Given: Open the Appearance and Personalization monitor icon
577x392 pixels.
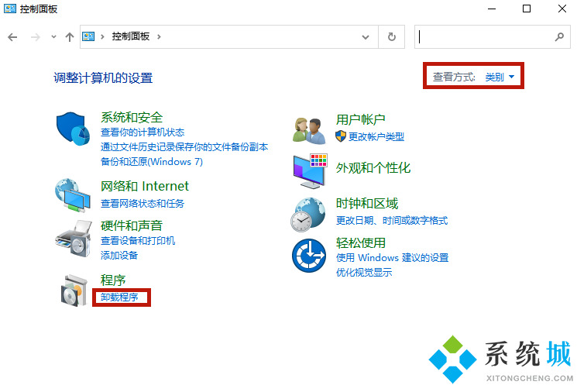Looking at the screenshot, I should tap(310, 170).
